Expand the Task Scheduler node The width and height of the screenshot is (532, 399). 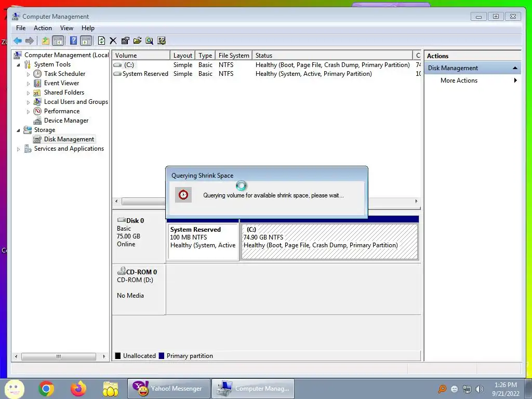click(28, 74)
